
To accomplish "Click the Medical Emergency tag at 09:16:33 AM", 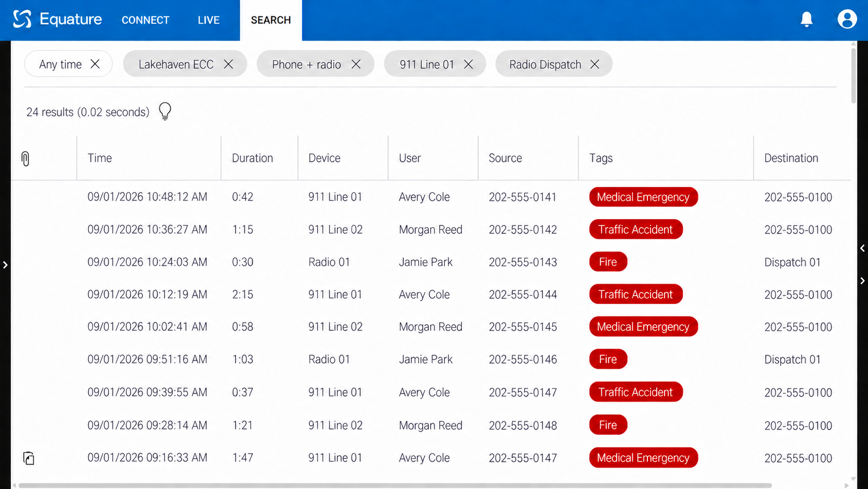I will click(643, 458).
